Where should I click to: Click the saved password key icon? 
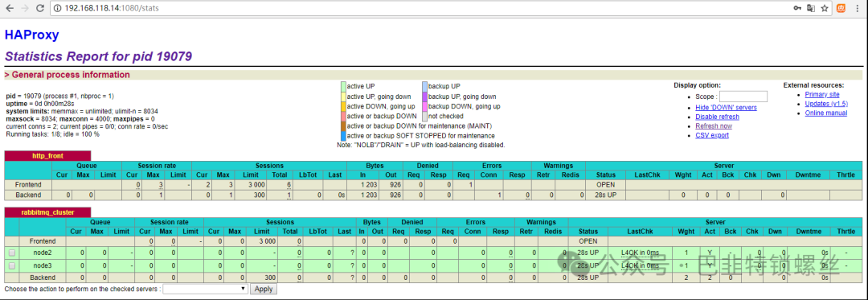click(x=798, y=8)
